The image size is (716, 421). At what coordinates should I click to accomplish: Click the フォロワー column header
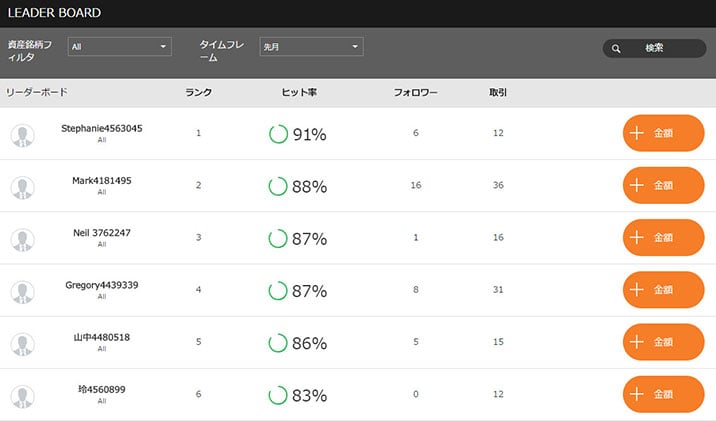(416, 92)
